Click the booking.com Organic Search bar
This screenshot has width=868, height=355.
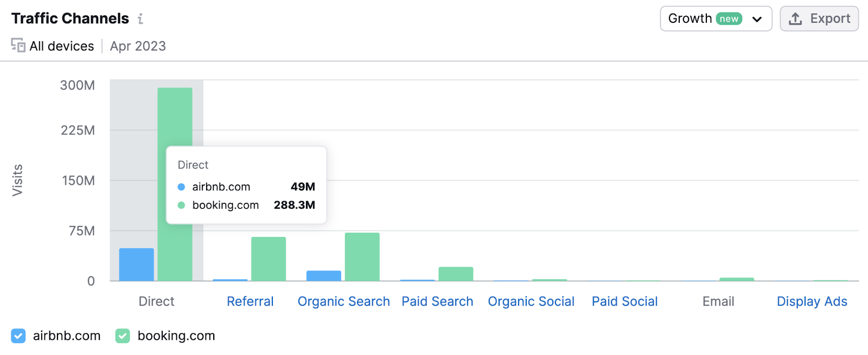(x=362, y=257)
